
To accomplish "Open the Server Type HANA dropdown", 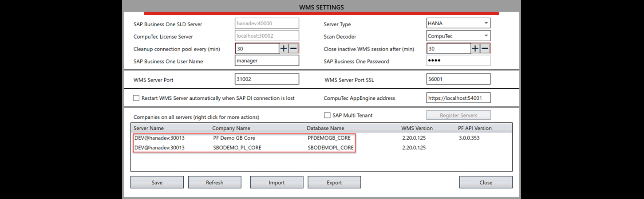I will tap(458, 23).
